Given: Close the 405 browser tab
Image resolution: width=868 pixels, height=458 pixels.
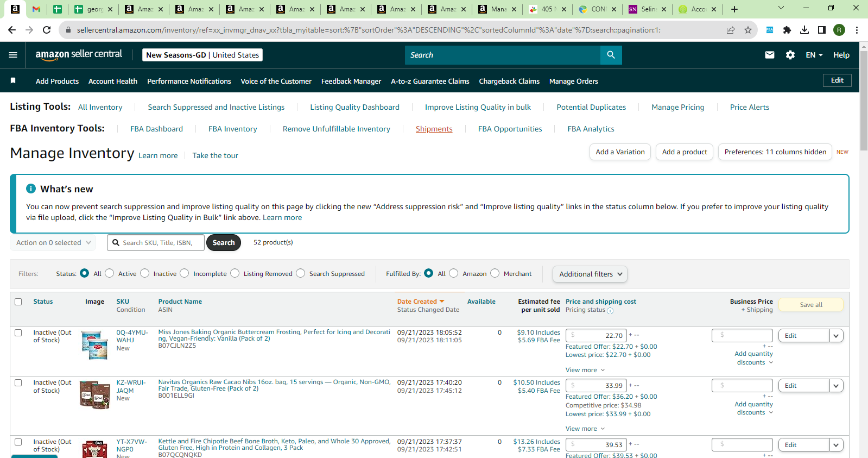Looking at the screenshot, I should (564, 9).
